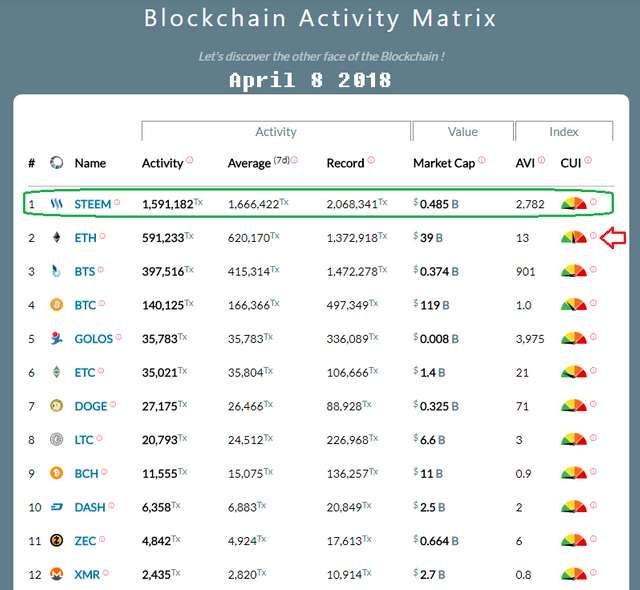Click the CUI gauge for ETH

click(574, 237)
